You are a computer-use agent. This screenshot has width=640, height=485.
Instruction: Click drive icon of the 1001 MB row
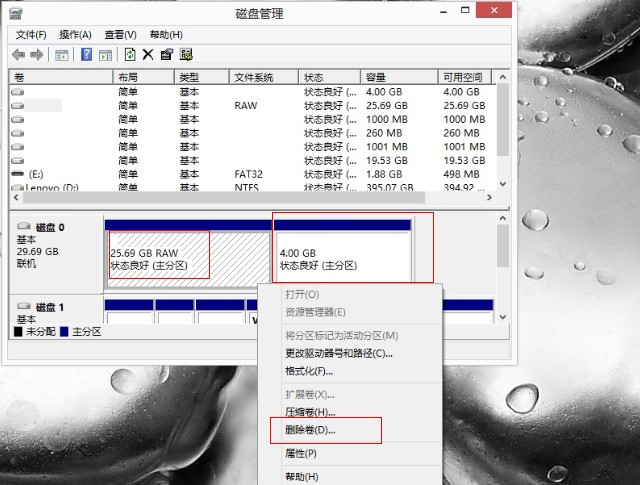(17, 147)
